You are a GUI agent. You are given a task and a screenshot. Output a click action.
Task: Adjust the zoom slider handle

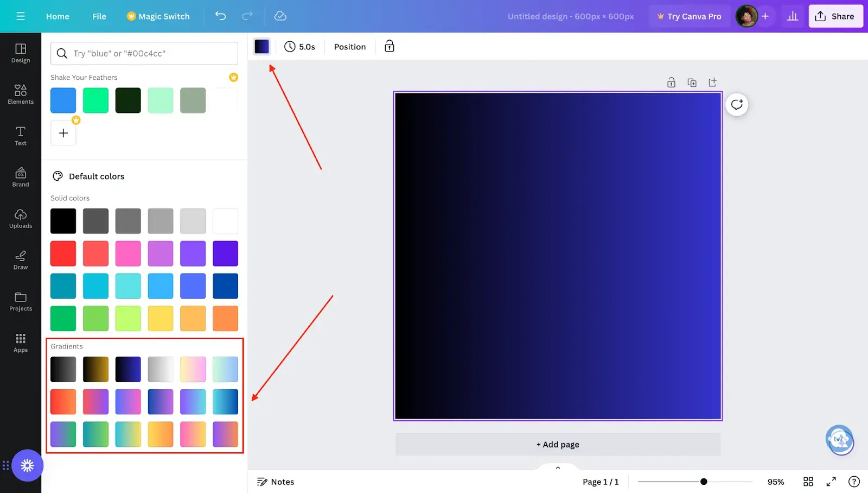[x=704, y=482]
